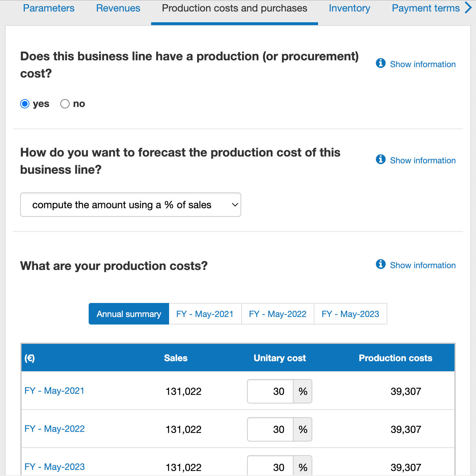Open the FY - May-2022 link in the table
The height and width of the screenshot is (476, 476).
point(54,429)
